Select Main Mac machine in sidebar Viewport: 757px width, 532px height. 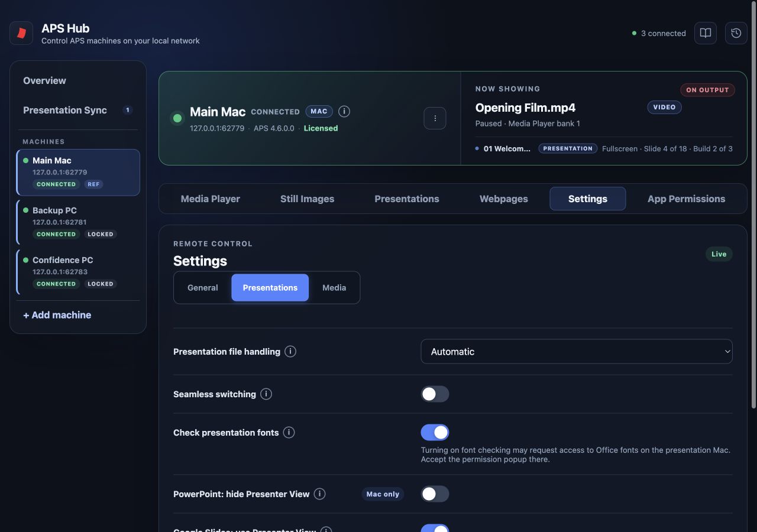78,172
